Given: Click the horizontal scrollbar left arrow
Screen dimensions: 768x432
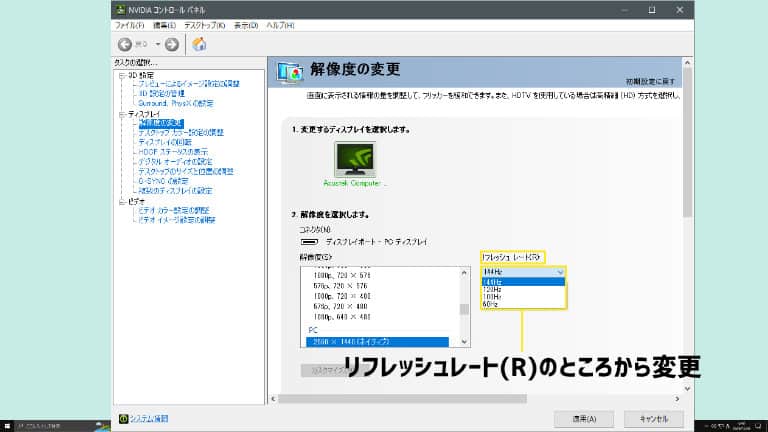Looking at the screenshot, I should click(273, 399).
